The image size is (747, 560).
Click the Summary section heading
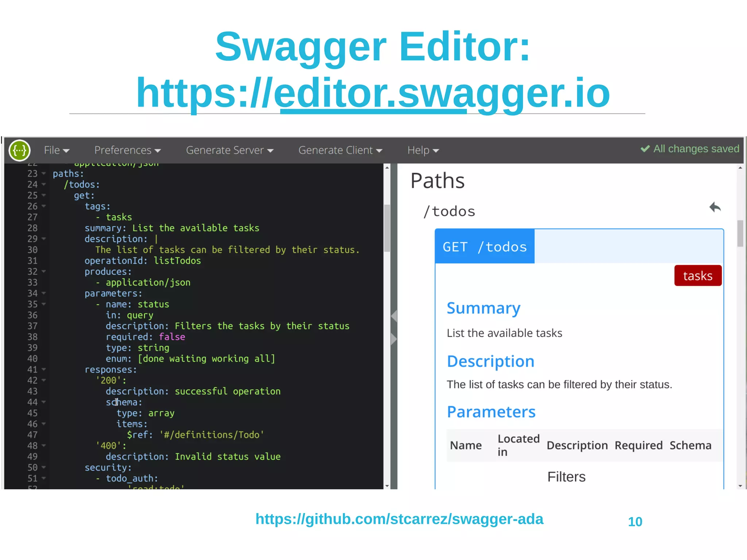[x=484, y=309]
